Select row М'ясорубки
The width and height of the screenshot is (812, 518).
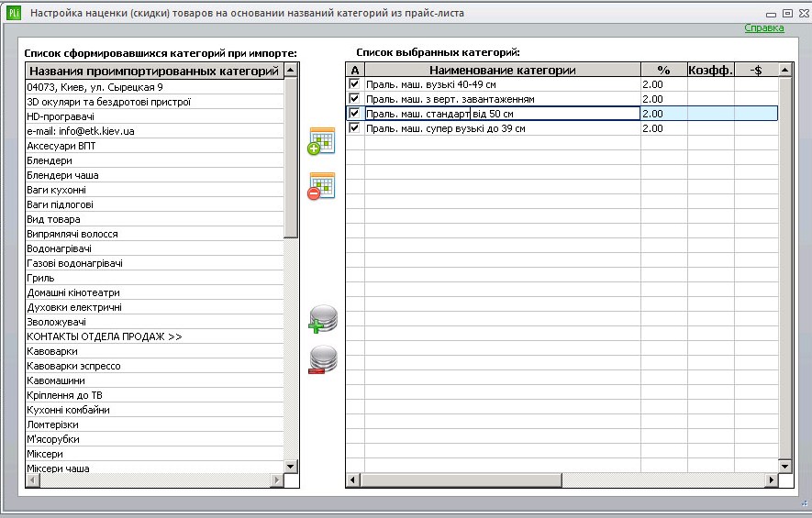154,439
